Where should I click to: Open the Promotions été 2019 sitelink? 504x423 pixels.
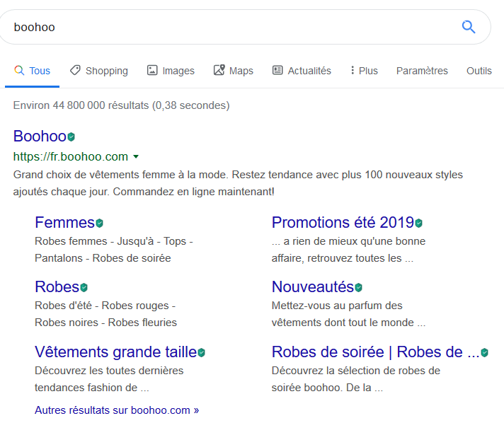coord(343,223)
